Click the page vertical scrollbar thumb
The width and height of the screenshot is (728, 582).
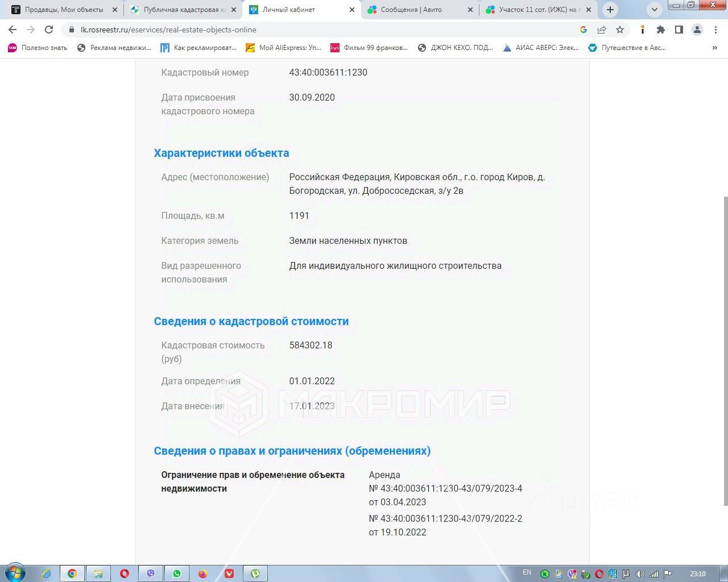pyautogui.click(x=725, y=350)
